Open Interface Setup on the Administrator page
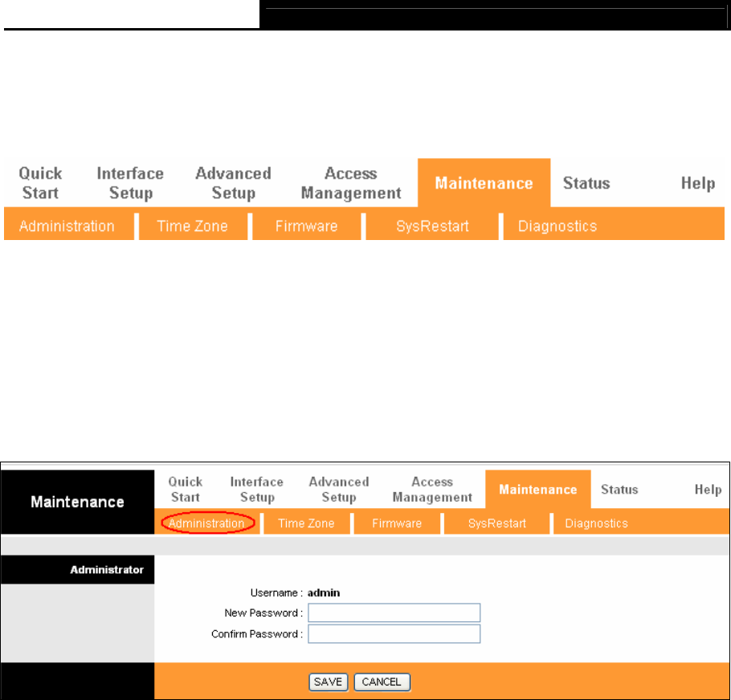 coord(257,489)
